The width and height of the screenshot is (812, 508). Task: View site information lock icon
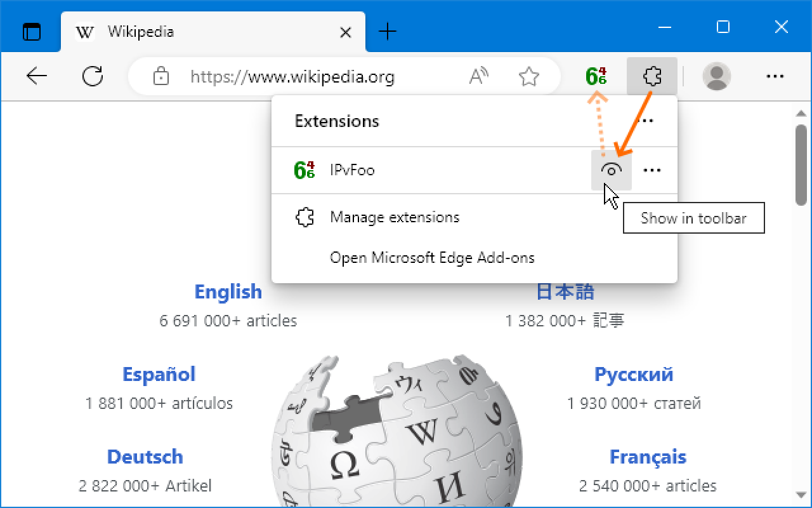(x=161, y=77)
